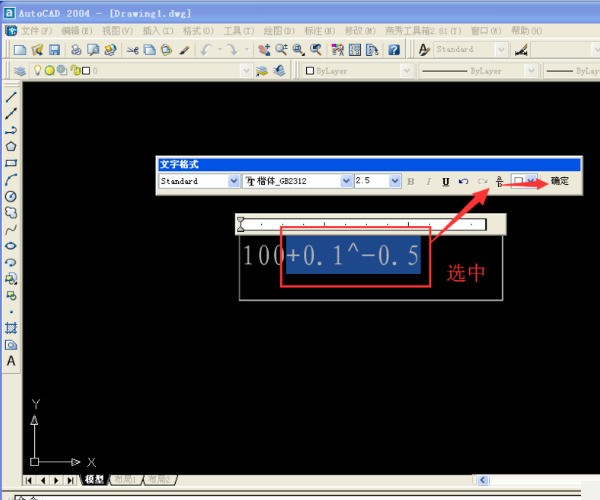This screenshot has width=600, height=500.
Task: Switch to the 模型 tab
Action: coord(94,480)
